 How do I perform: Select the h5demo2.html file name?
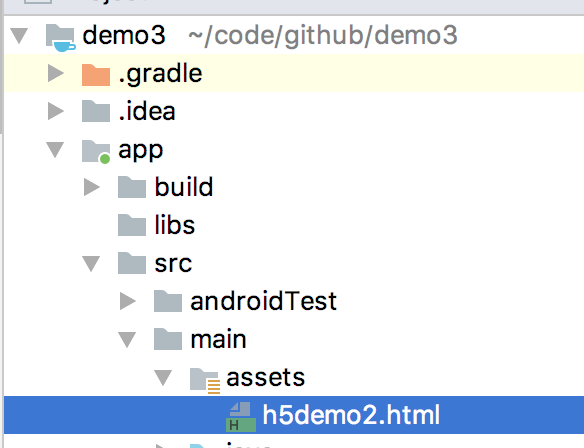point(351,415)
